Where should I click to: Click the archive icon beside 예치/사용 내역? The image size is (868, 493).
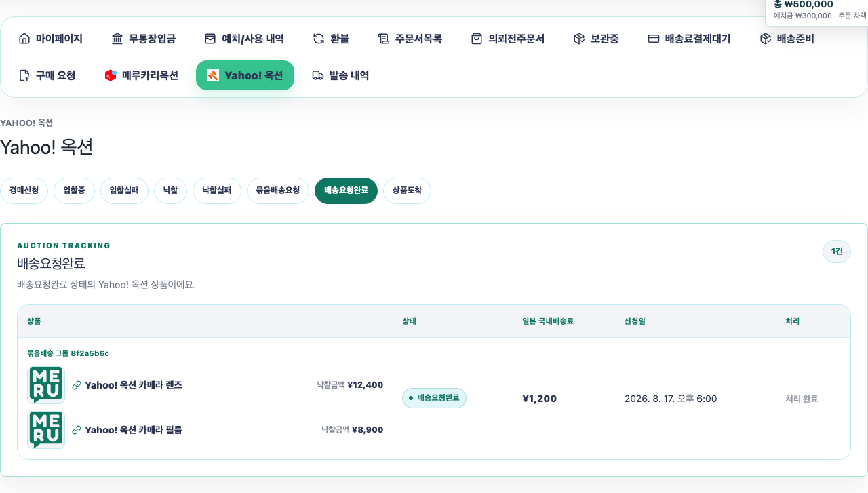point(210,39)
